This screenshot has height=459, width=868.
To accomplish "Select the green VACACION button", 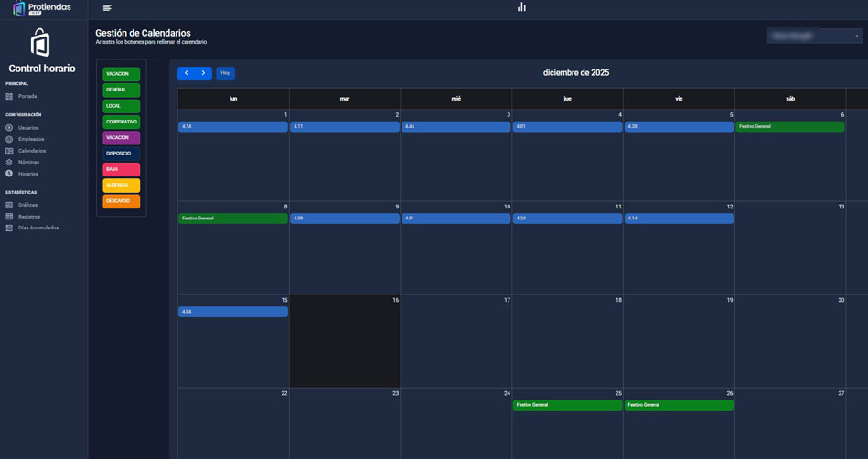I will tap(122, 74).
